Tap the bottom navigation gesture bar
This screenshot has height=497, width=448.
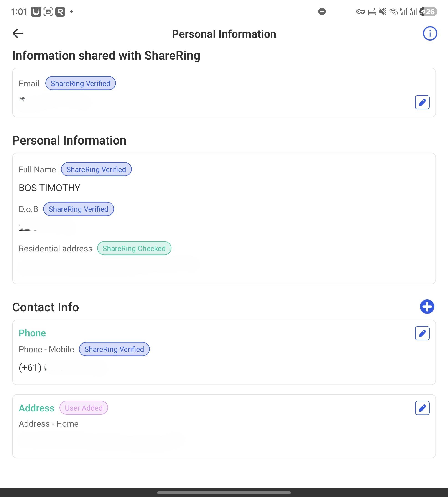(x=224, y=493)
